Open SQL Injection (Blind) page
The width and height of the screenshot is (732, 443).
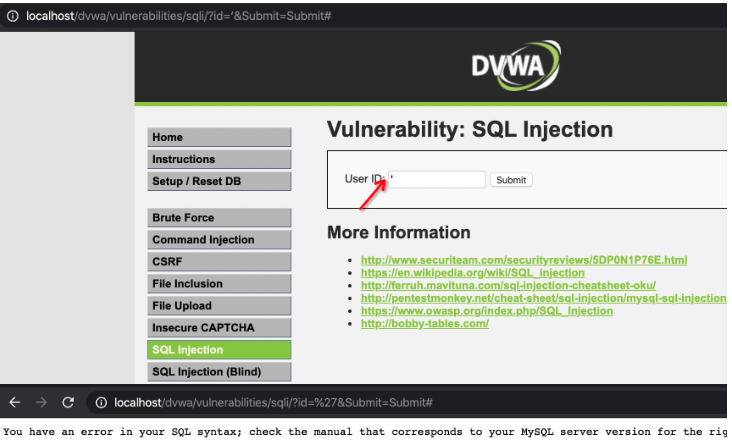[219, 372]
